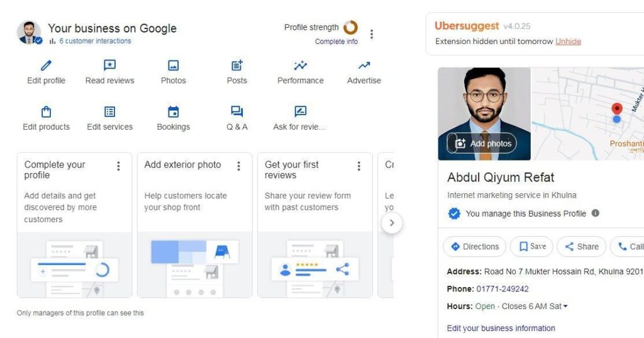
Task: Open three-dot menu beside Profile strength
Action: [372, 34]
